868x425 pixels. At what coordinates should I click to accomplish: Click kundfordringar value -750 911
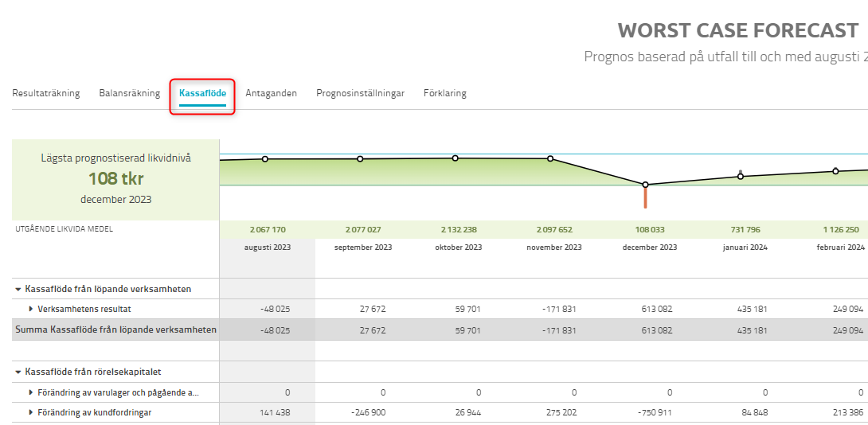coord(654,412)
